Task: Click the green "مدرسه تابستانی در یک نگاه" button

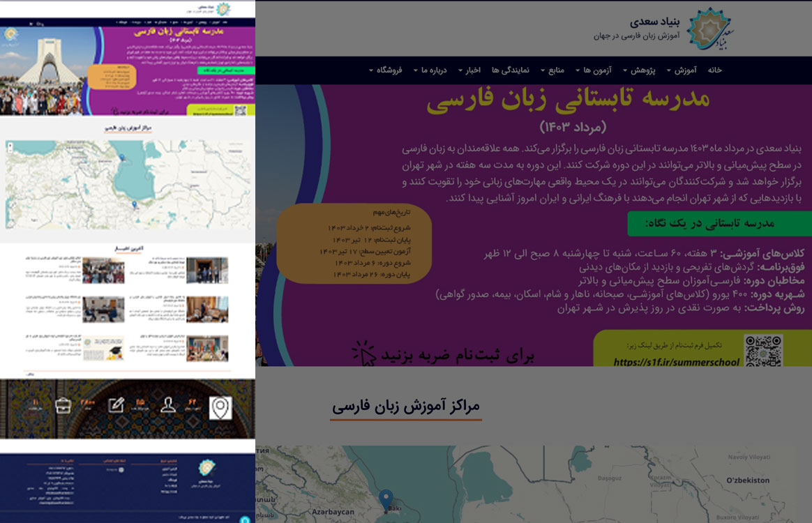Action: (720, 223)
